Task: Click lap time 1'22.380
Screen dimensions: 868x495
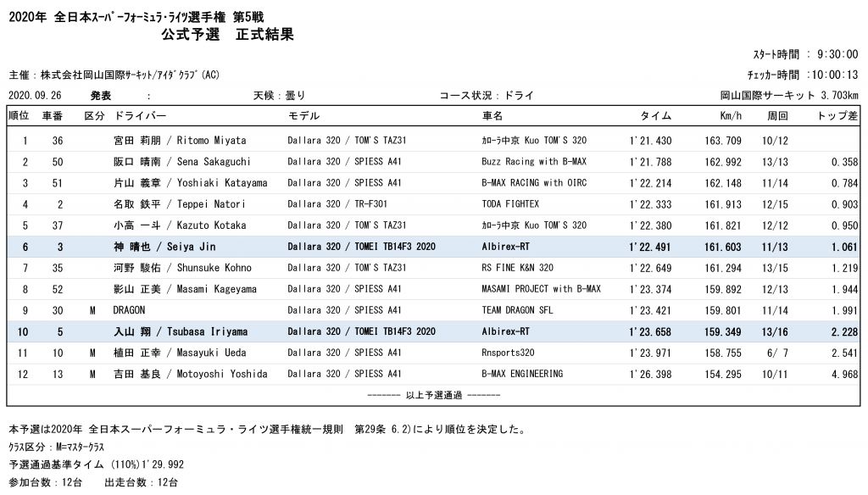Action: tap(650, 225)
